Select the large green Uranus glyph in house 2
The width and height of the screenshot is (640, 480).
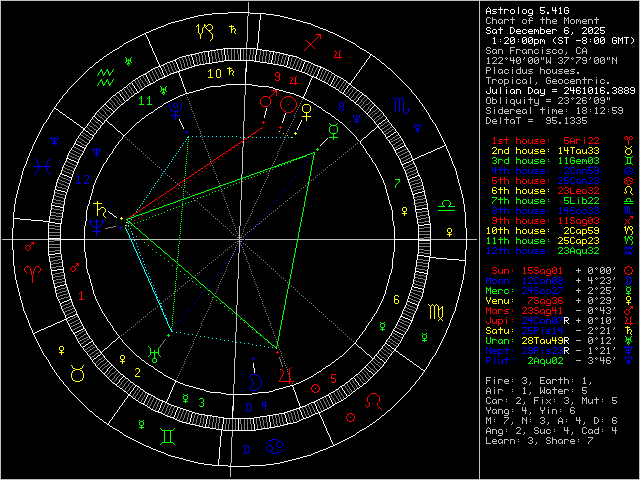point(155,353)
